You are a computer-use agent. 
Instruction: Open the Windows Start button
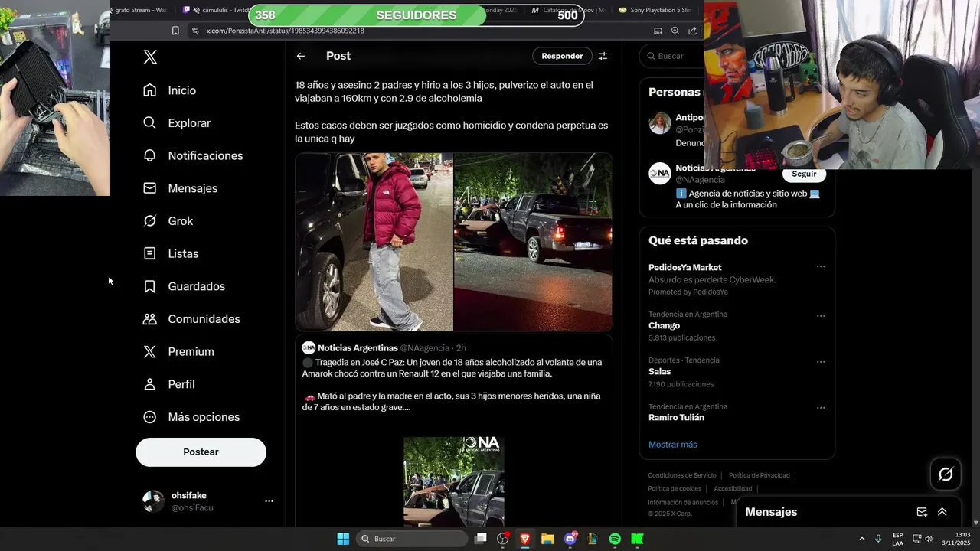tap(343, 539)
